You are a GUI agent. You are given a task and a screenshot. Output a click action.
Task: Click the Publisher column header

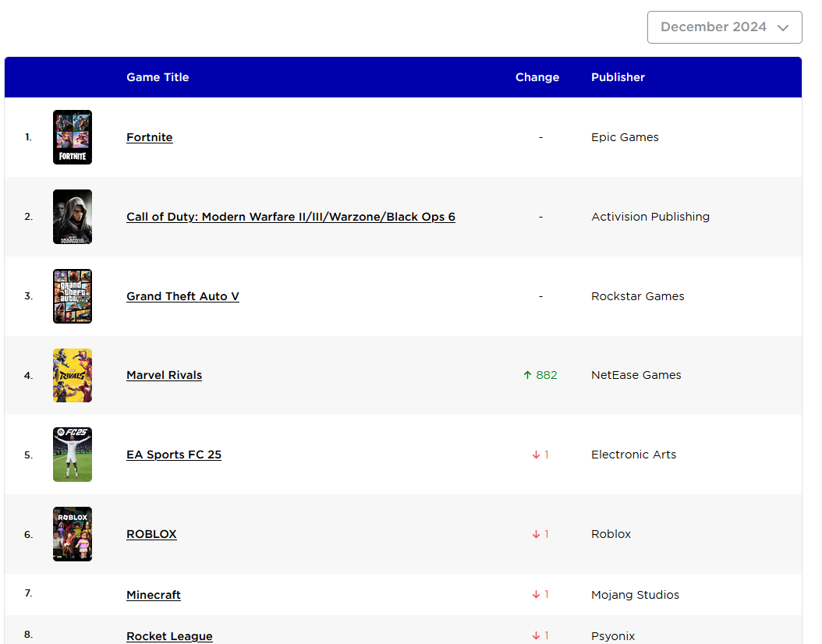[x=618, y=77]
